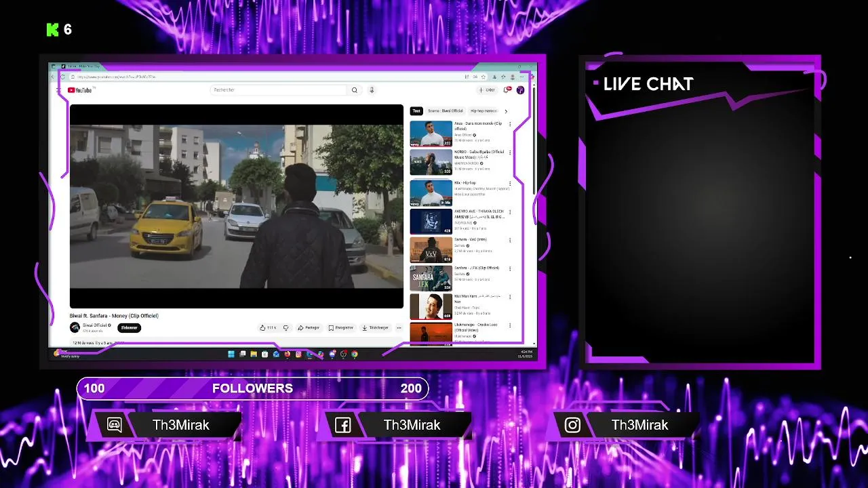Open NORDO - Galba Bgalba thumbnail

pos(431,162)
